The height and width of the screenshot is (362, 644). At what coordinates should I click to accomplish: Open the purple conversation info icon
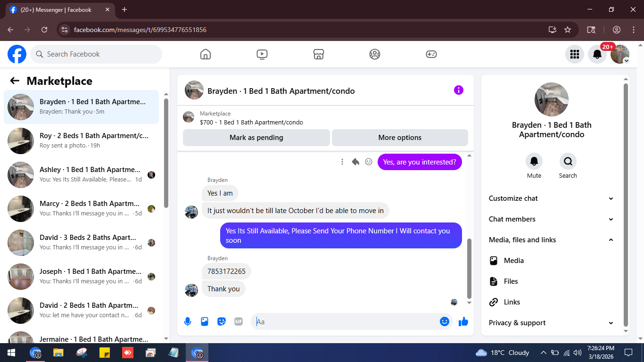[x=459, y=90]
